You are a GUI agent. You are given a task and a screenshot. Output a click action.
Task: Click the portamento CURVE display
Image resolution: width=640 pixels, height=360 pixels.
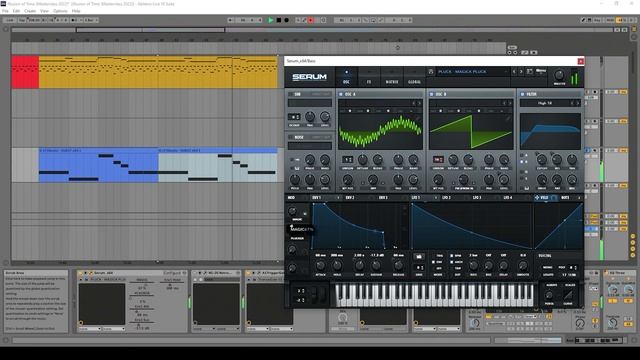point(568,295)
